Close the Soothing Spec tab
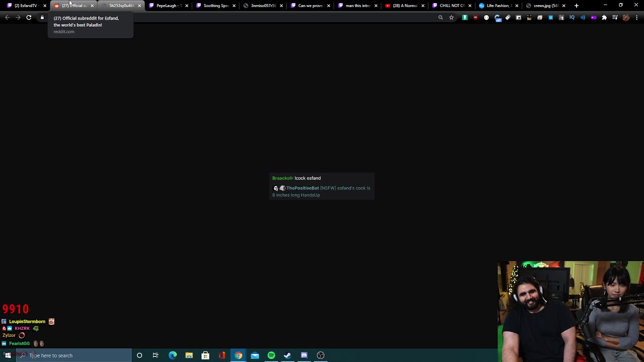This screenshot has width=644, height=362. (234, 6)
